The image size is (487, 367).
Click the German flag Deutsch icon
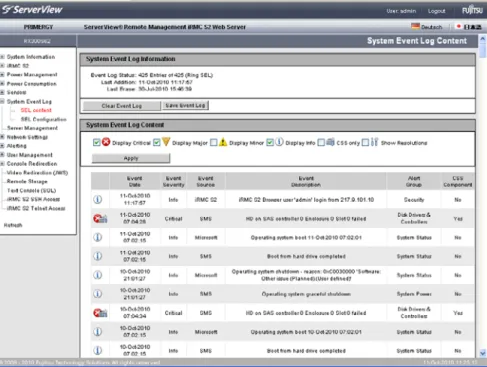[x=415, y=26]
